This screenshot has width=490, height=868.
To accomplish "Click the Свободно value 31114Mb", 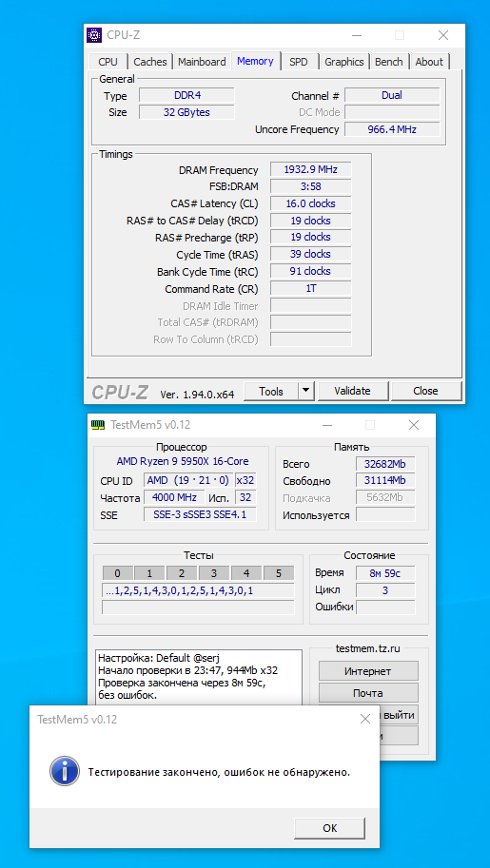I will click(x=385, y=480).
